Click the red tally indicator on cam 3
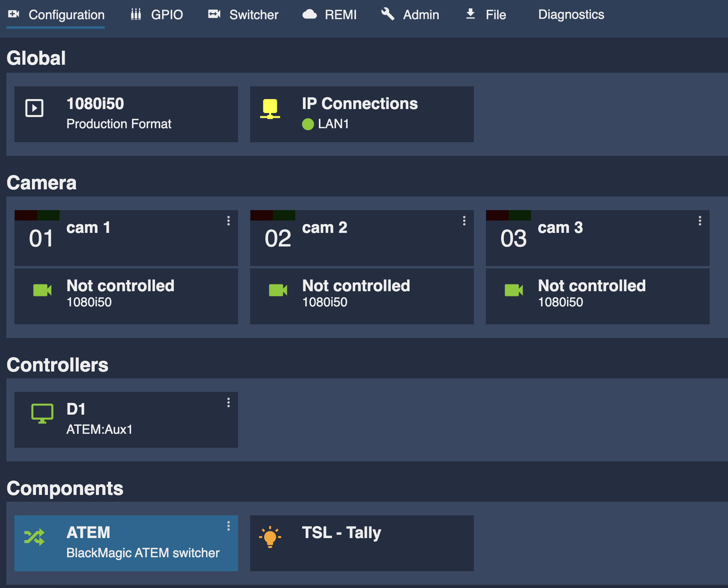Screen dimensions: 728x588 497,215
